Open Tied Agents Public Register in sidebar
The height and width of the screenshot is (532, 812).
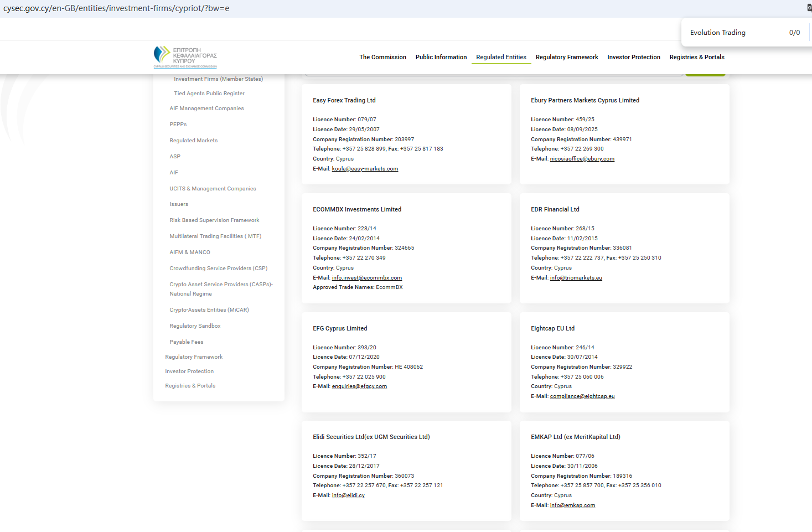click(x=209, y=94)
